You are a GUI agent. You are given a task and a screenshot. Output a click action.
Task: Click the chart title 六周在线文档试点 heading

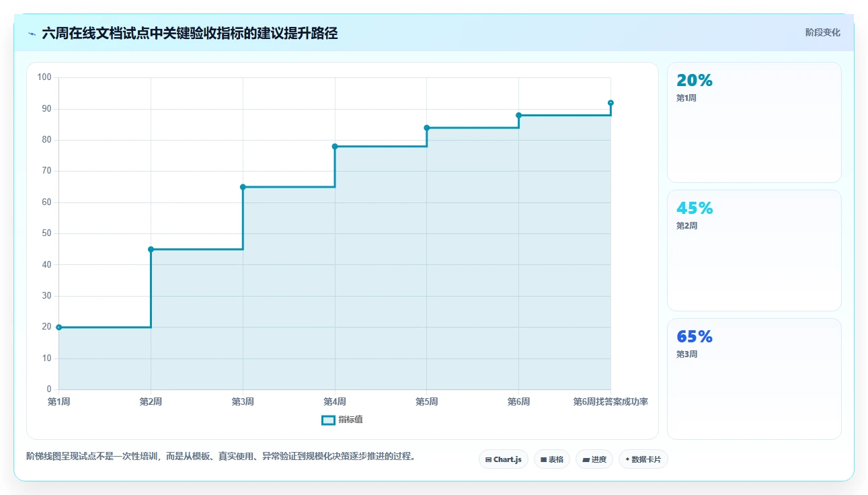pyautogui.click(x=190, y=33)
